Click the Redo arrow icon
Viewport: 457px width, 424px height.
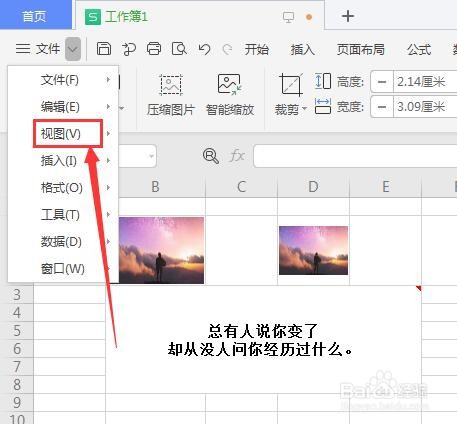click(x=227, y=49)
